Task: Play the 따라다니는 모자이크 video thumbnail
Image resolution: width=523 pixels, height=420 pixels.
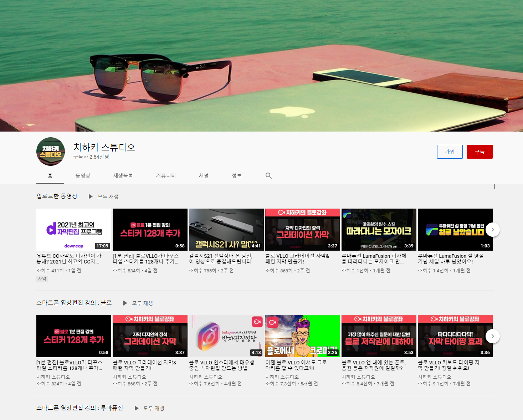Action: pos(379,230)
